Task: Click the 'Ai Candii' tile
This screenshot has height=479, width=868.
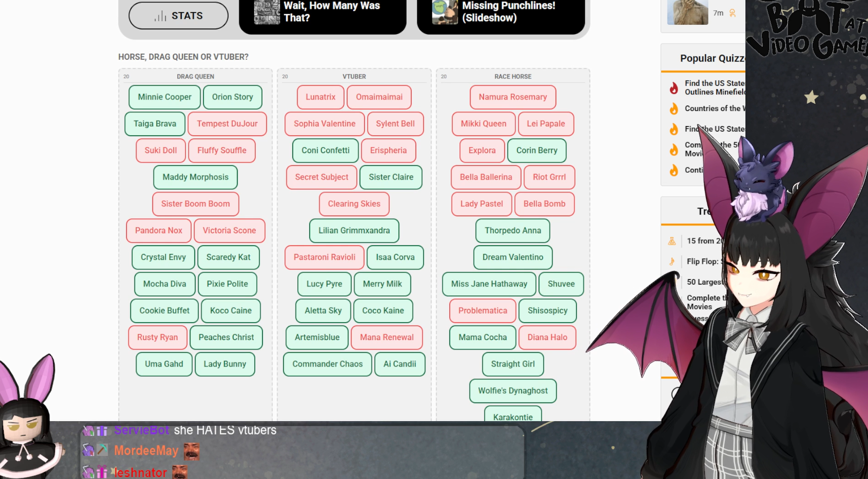Action: [400, 364]
